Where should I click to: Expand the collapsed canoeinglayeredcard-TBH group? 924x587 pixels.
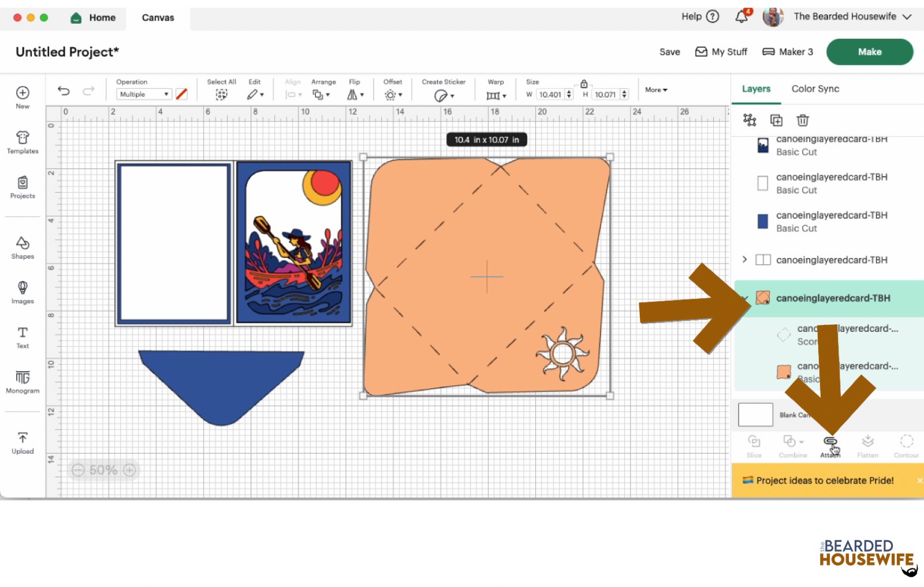(x=745, y=260)
